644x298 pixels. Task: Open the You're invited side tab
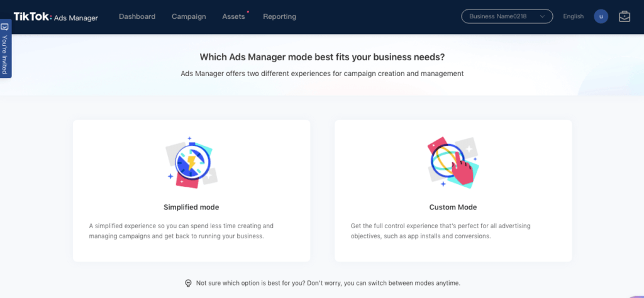[x=5, y=48]
